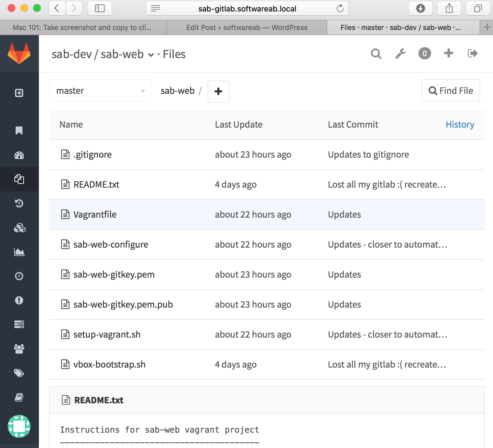
Task: Click the Safari address bar
Action: (x=247, y=9)
